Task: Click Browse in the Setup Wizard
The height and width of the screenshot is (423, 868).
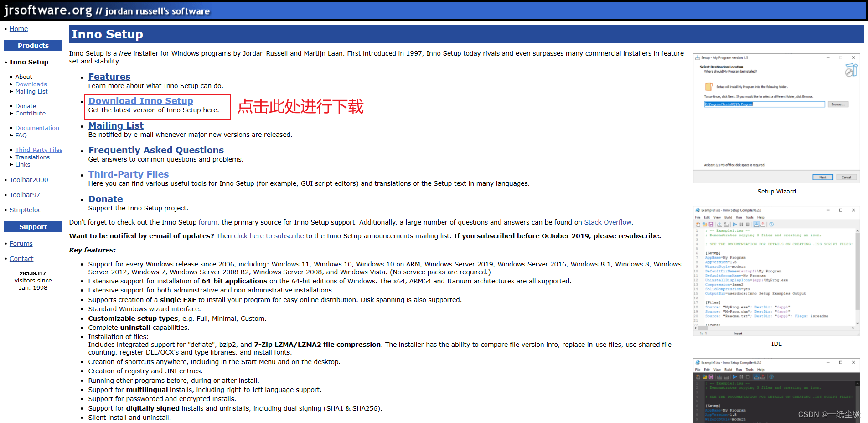Action: point(838,104)
